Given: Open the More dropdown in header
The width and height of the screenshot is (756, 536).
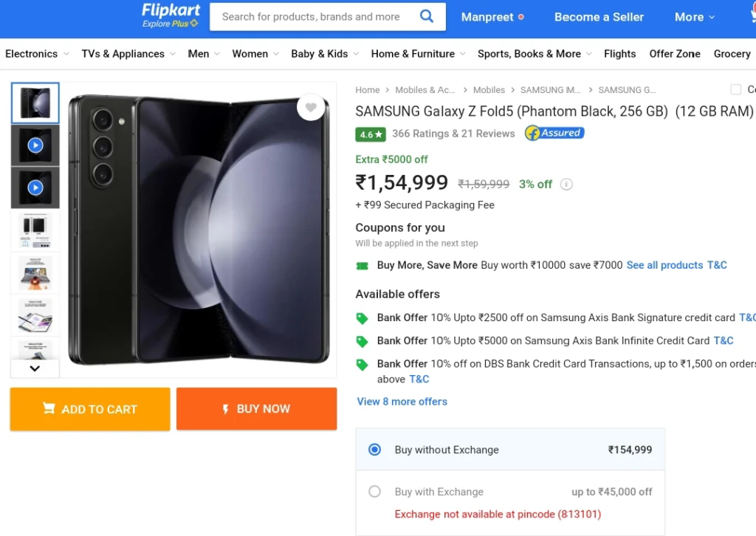Looking at the screenshot, I should point(694,17).
